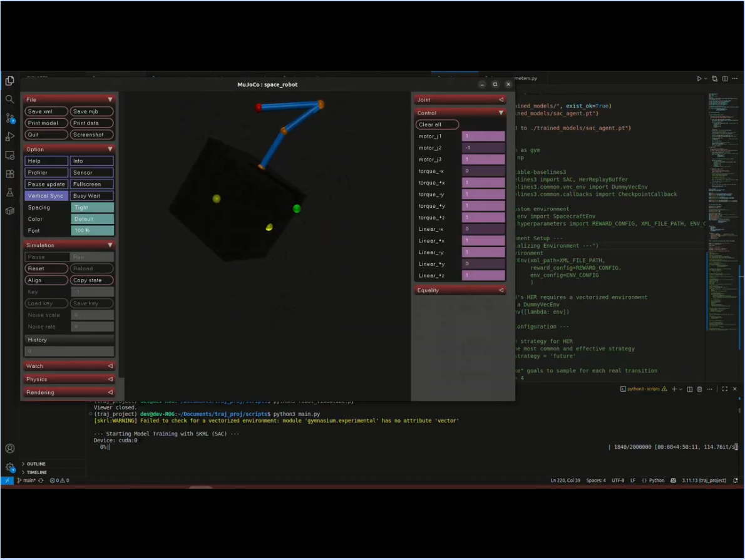
Task: Open Run and Debug view
Action: (x=9, y=136)
